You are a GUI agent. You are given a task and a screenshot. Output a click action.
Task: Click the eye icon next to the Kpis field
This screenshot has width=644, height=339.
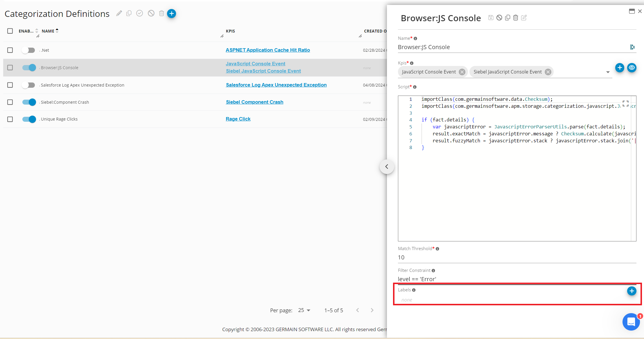click(632, 68)
